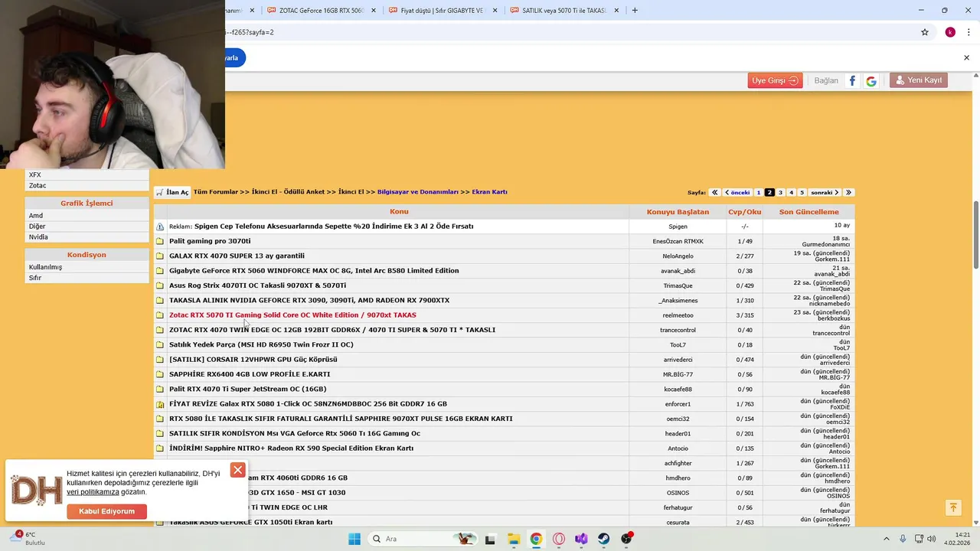Open Task View from the taskbar

(490, 539)
